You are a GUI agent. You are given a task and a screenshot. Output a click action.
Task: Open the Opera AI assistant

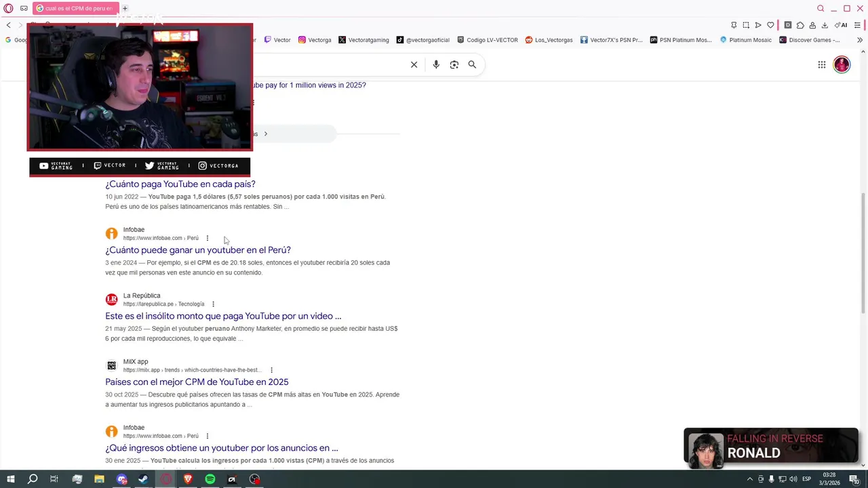(x=841, y=25)
